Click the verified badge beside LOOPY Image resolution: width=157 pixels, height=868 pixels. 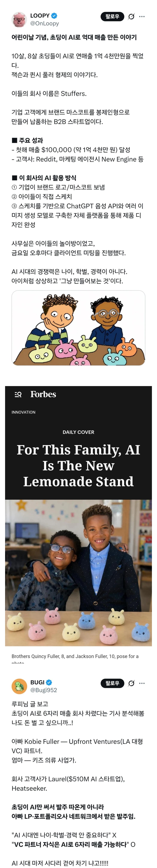[x=54, y=16]
